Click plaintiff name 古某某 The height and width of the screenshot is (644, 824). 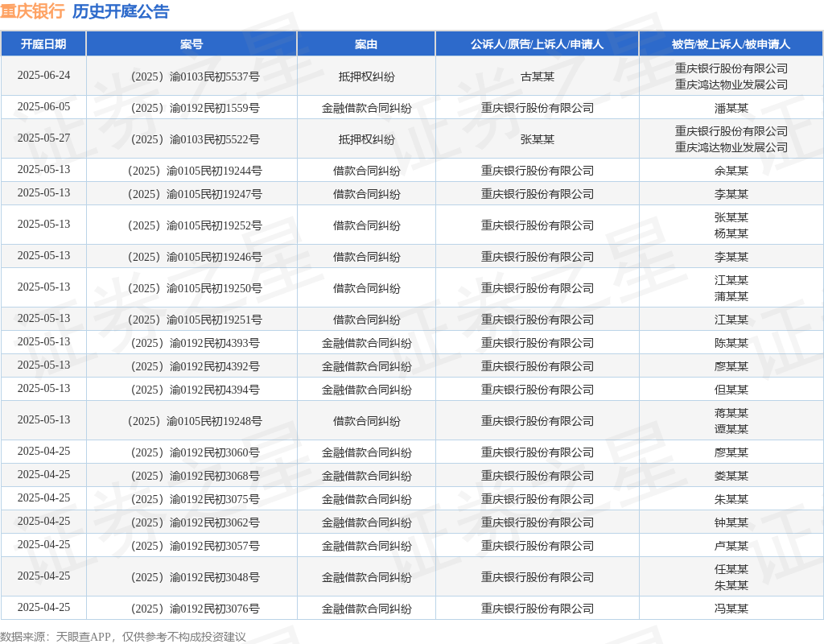[537, 76]
